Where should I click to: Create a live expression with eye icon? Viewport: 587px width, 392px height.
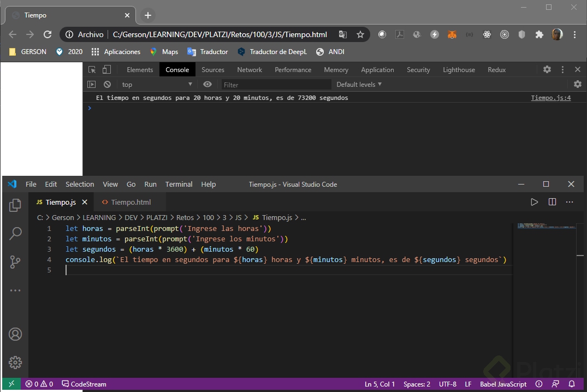pos(207,85)
